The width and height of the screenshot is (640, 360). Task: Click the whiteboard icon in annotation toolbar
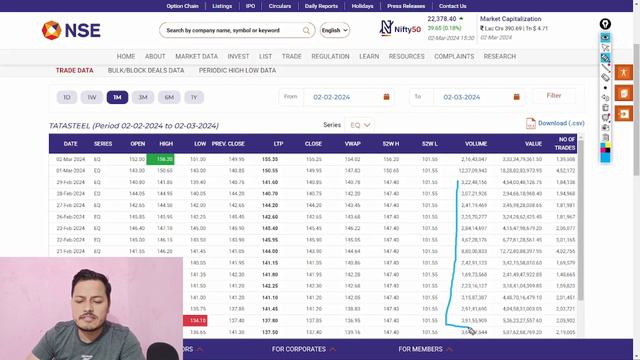[605, 118]
